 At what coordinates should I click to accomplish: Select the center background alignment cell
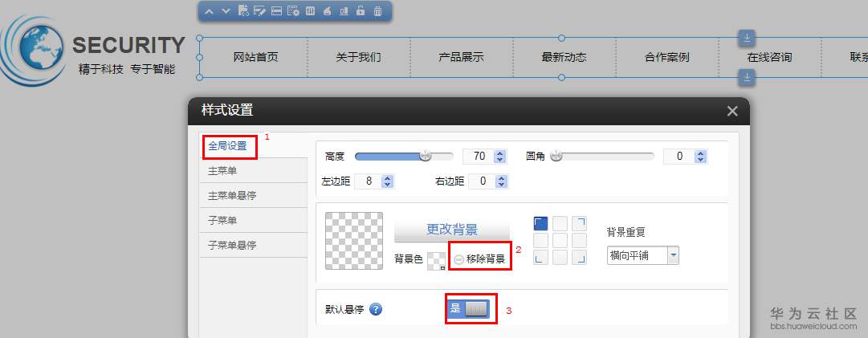(x=560, y=240)
